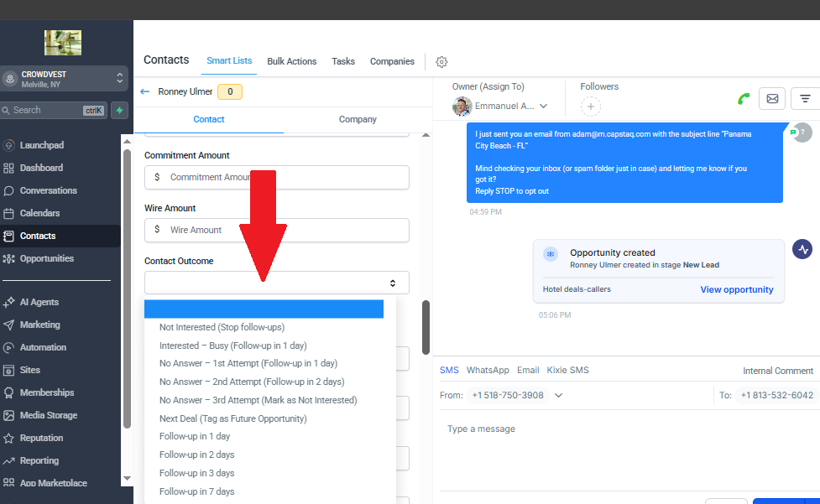Click the activity pulse icon by Opportunity created
This screenshot has height=504, width=820.
802,249
